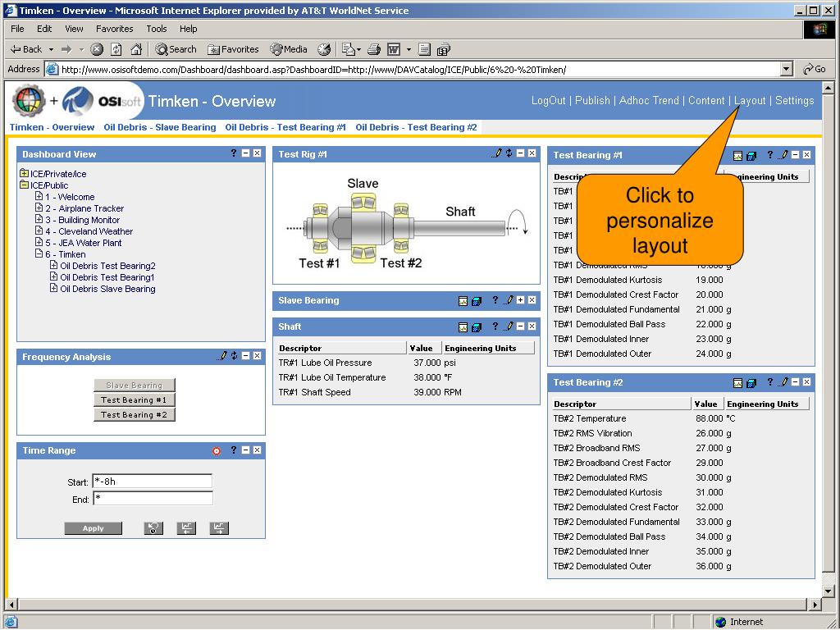The width and height of the screenshot is (840, 630).
Task: Switch to Oil Debris - Slave Bearing tab
Action: (160, 127)
